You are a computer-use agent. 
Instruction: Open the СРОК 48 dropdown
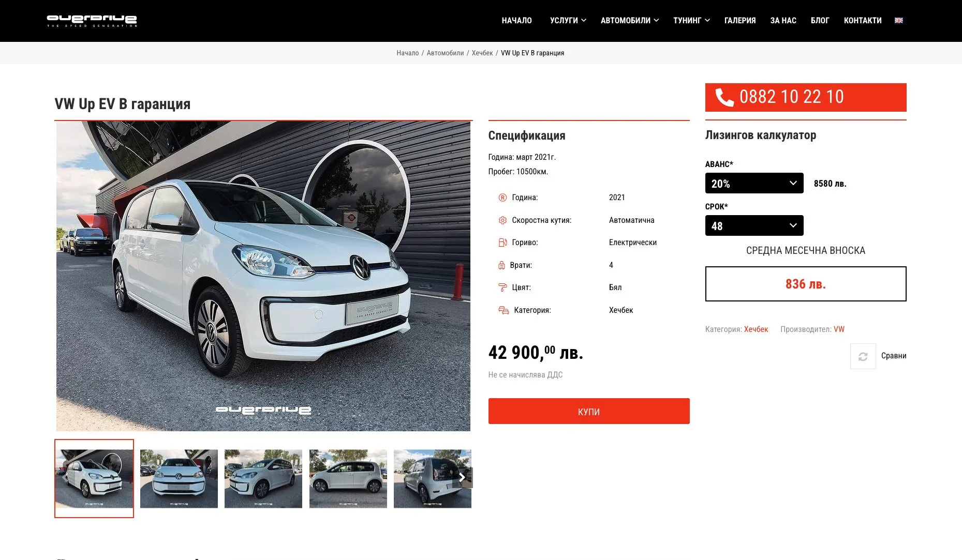pos(754,226)
